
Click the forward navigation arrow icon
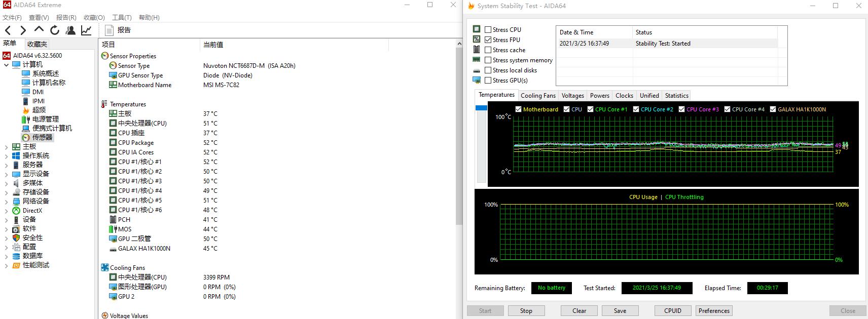[23, 30]
